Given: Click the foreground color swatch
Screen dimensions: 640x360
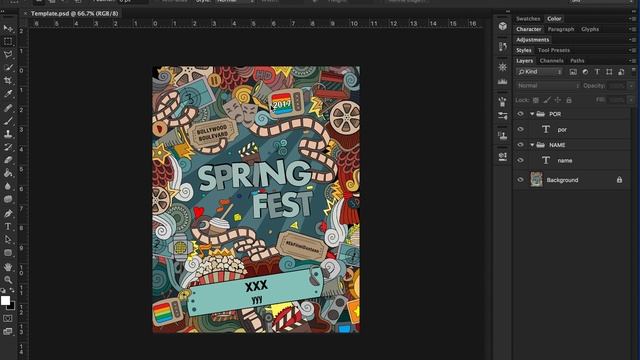Looking at the screenshot, I should pos(5,301).
